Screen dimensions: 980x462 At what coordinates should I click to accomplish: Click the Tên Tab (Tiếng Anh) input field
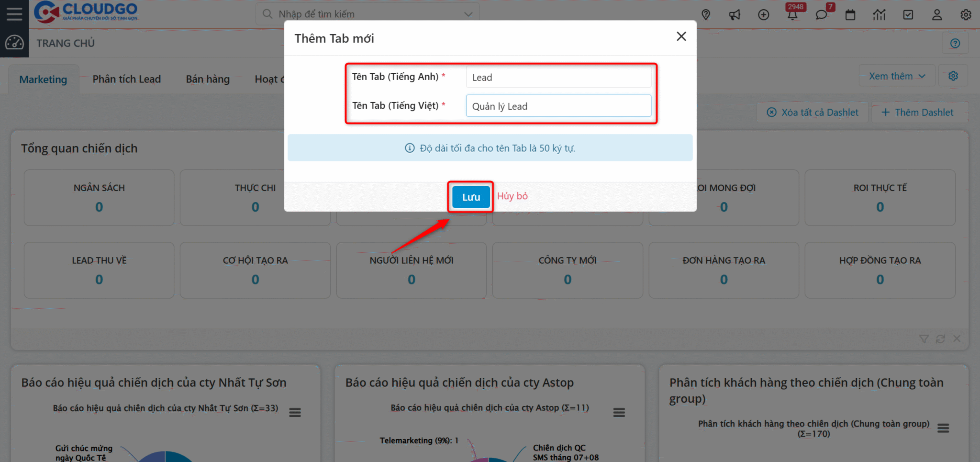coord(558,77)
